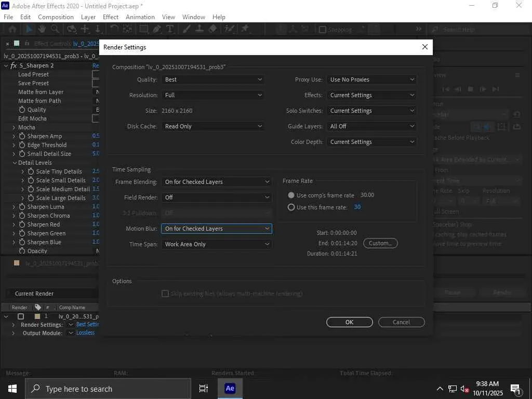Check the Render checkbox for queue item 1
Screen dimensions: 532x399
(x=21, y=316)
